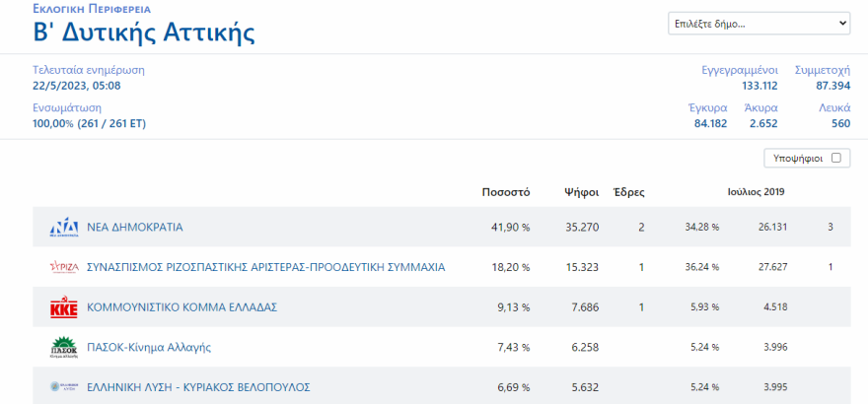Open the ΣΥΝΑΣΠΙΣΜΟΣ ΡΙΖΟΣΠΑΣΤΙΚΗΣ ΑΡΙΣΤΕΡΑΣ party link
This screenshot has height=404, width=868.
265,267
